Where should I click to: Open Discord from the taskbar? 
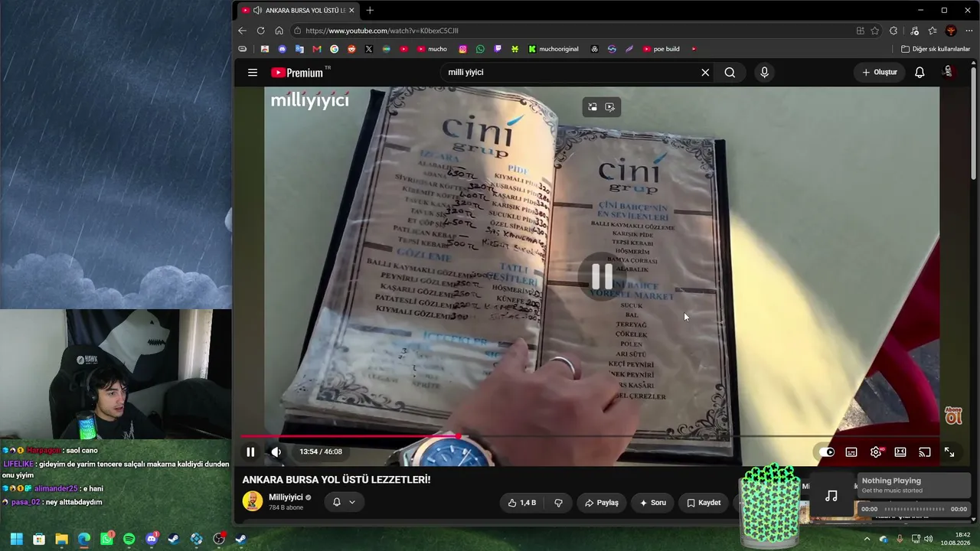pyautogui.click(x=152, y=539)
